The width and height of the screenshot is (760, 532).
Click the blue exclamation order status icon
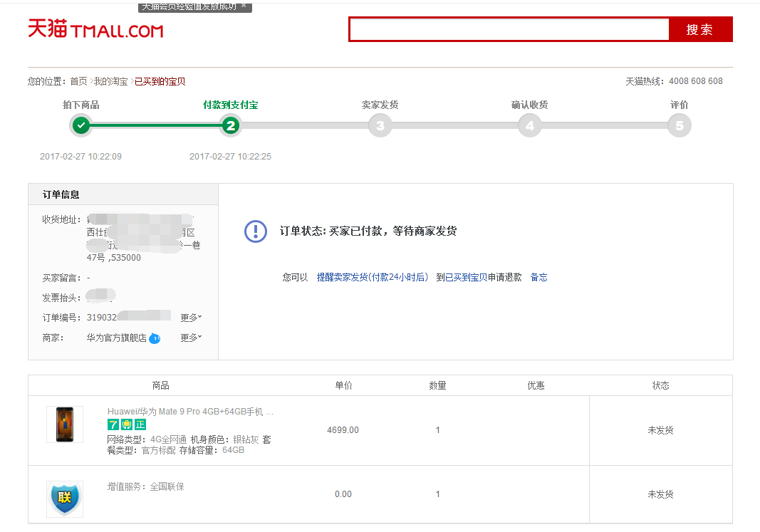(256, 231)
